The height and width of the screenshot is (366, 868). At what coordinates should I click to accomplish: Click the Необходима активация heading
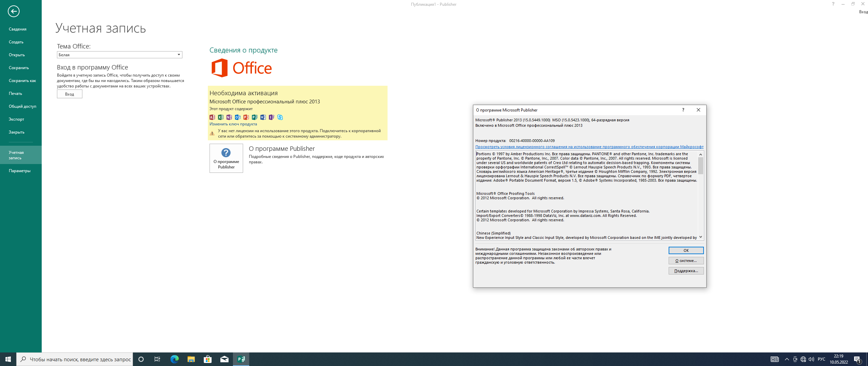point(243,93)
